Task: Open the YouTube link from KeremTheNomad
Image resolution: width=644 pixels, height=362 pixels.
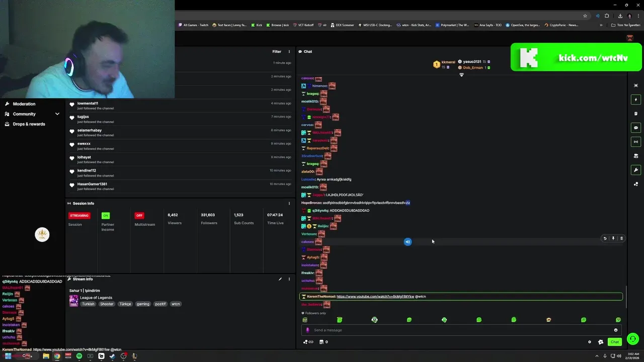Action: click(375, 297)
